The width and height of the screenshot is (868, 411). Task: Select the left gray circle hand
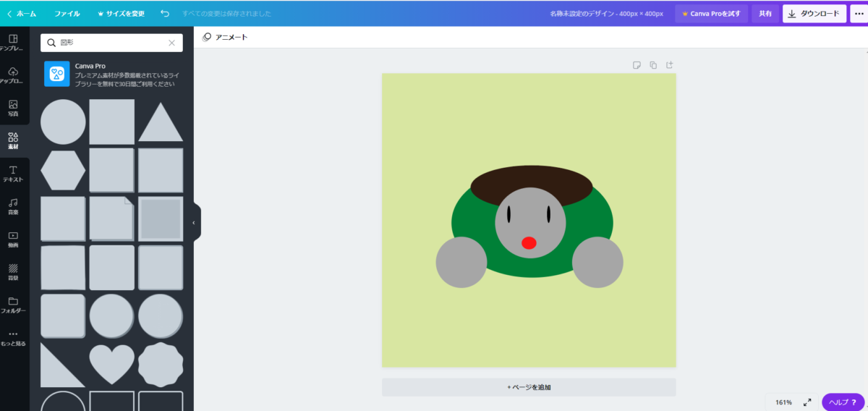(461, 262)
